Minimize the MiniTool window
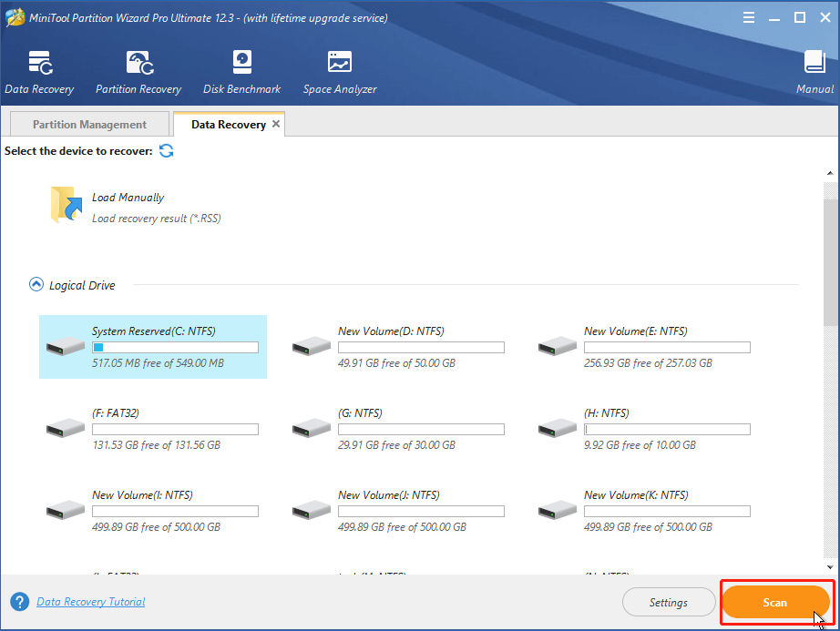Image resolution: width=840 pixels, height=631 pixels. [x=774, y=18]
